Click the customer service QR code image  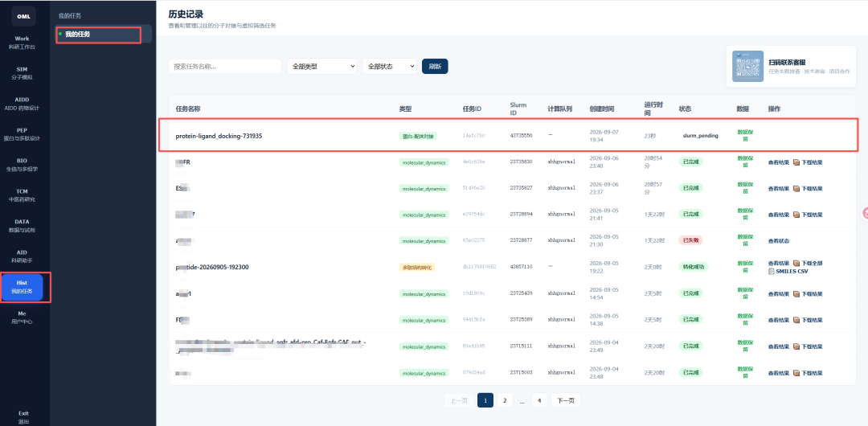pyautogui.click(x=747, y=67)
